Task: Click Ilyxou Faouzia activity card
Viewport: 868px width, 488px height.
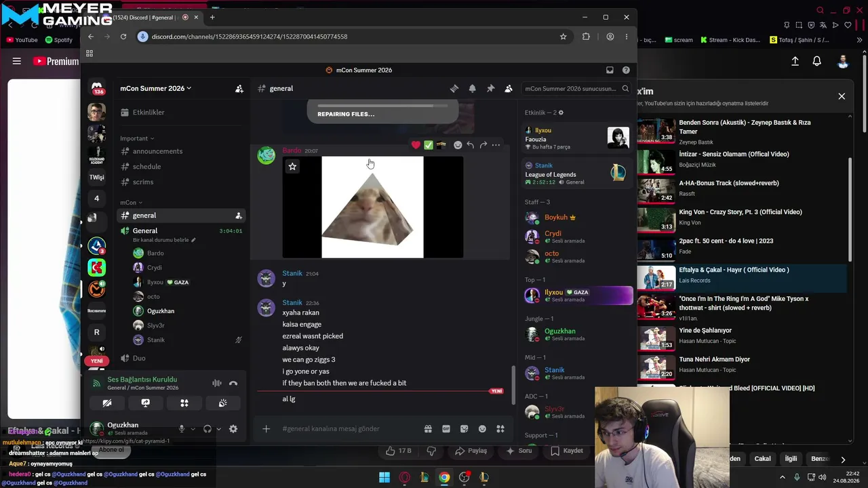Action: coord(577,138)
